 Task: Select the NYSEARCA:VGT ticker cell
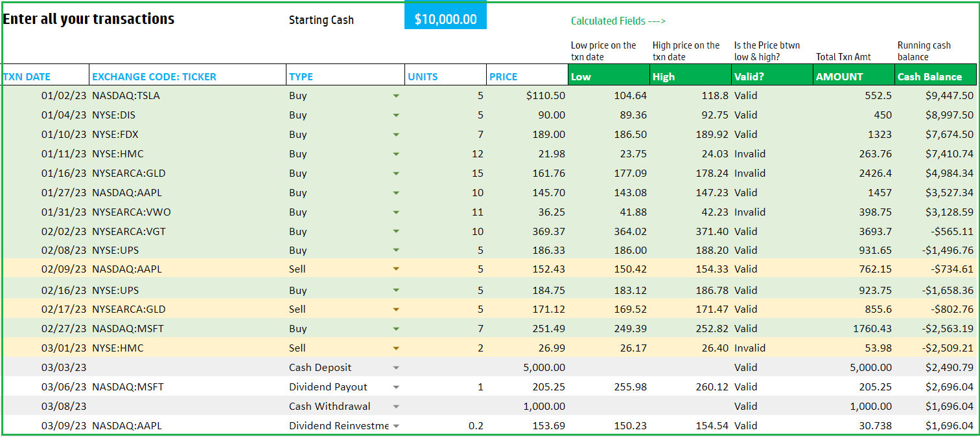tap(187, 232)
